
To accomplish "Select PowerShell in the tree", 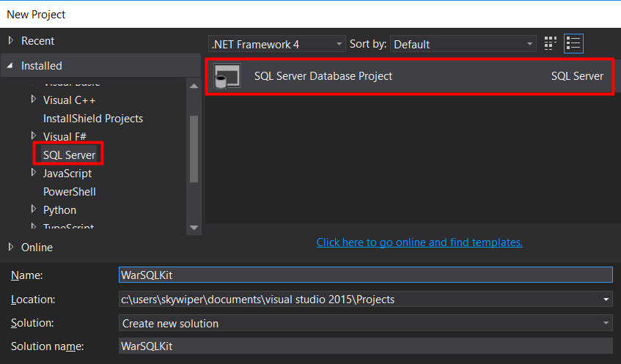I will 70,191.
